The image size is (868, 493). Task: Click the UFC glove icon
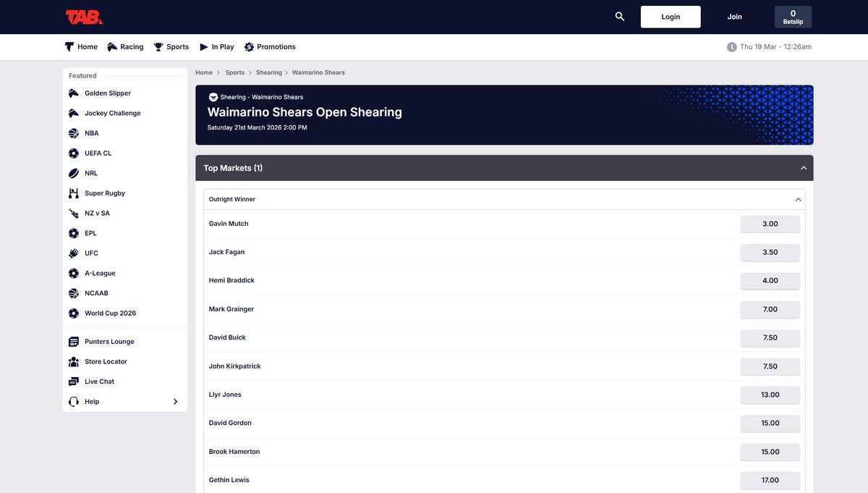74,253
